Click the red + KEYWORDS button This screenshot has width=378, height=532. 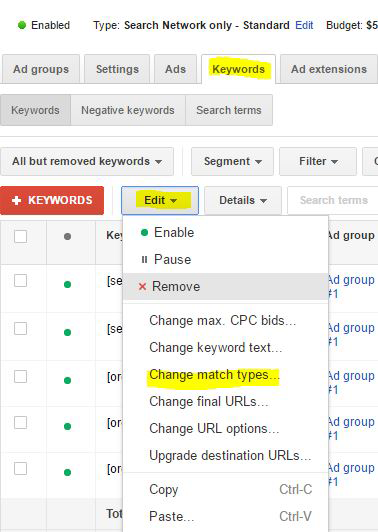tap(52, 201)
